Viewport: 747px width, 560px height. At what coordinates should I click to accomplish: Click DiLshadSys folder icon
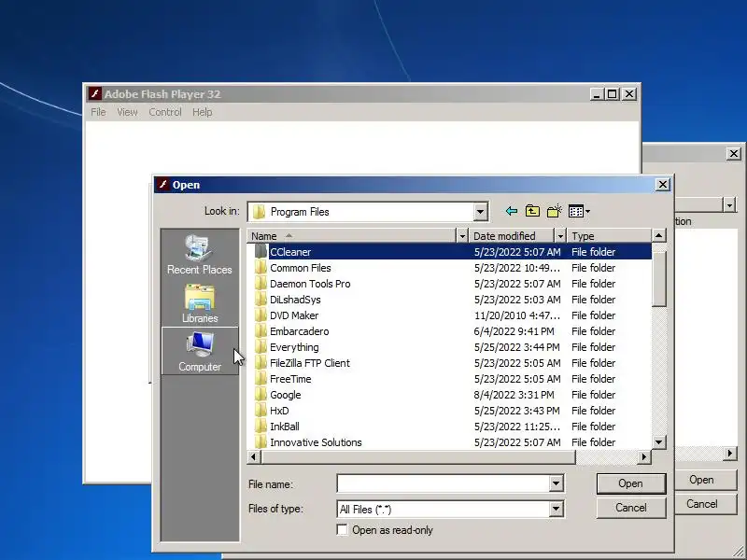[261, 299]
